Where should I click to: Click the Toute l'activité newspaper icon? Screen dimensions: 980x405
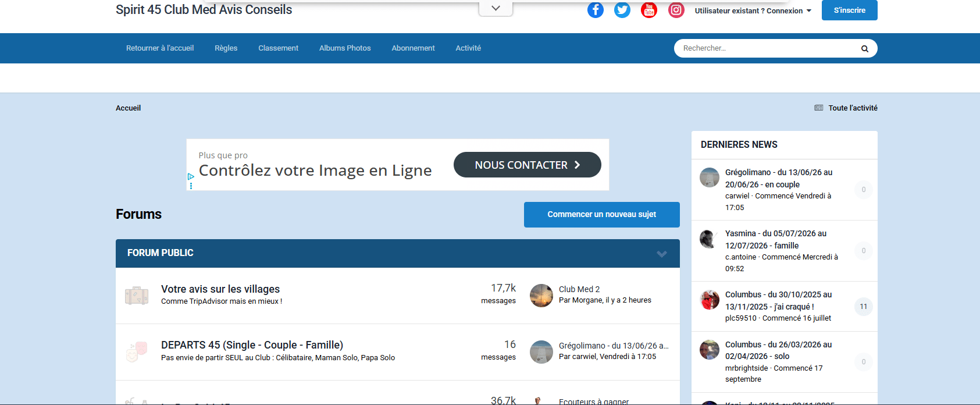(818, 108)
